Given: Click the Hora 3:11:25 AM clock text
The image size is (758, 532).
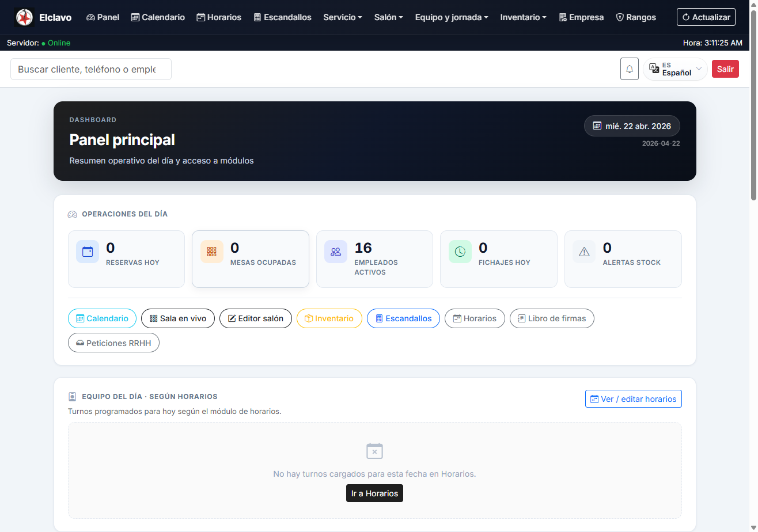Looking at the screenshot, I should point(712,43).
